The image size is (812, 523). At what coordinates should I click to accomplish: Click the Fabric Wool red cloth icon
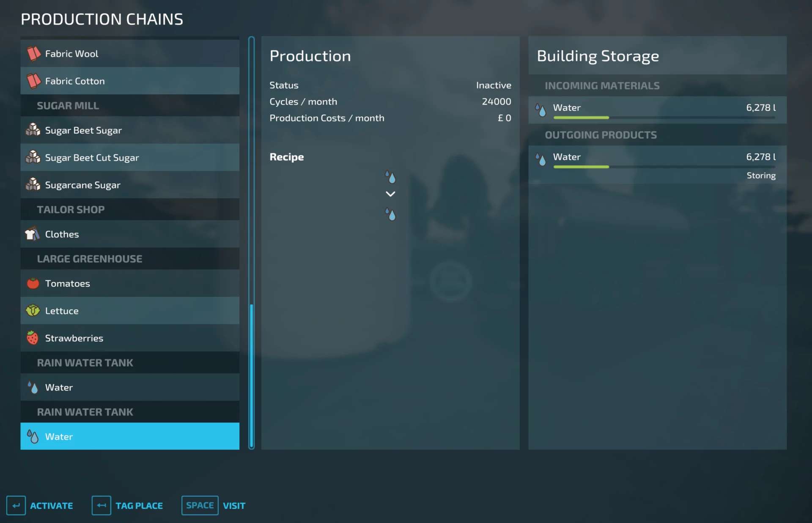[33, 54]
